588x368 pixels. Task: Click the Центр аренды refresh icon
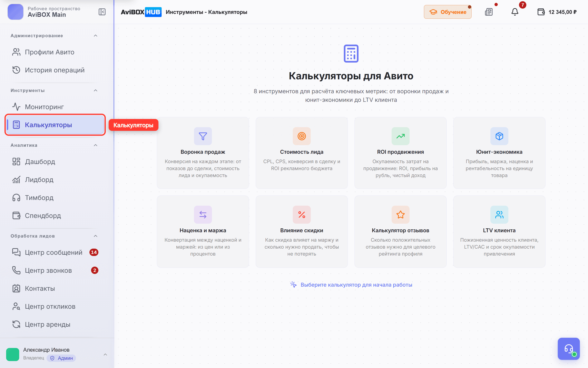(x=16, y=324)
